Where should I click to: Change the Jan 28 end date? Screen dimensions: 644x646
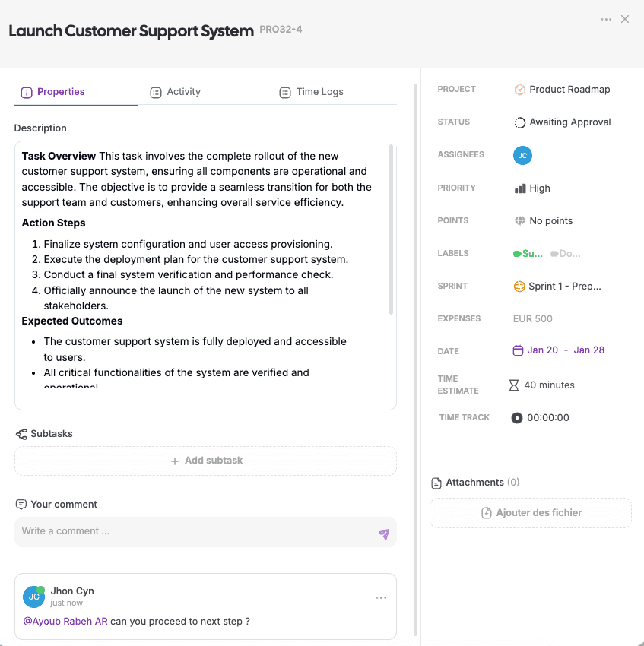pyautogui.click(x=588, y=350)
